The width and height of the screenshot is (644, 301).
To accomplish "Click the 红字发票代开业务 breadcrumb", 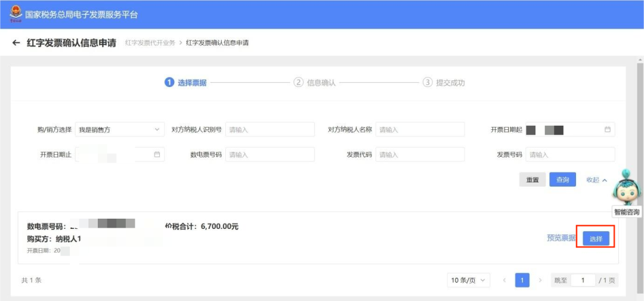I will (x=150, y=43).
